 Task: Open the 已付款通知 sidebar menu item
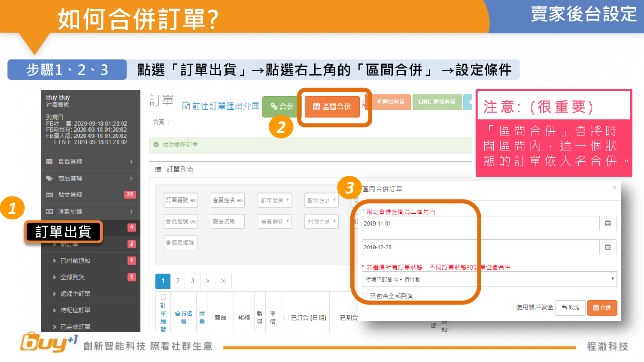tap(75, 261)
